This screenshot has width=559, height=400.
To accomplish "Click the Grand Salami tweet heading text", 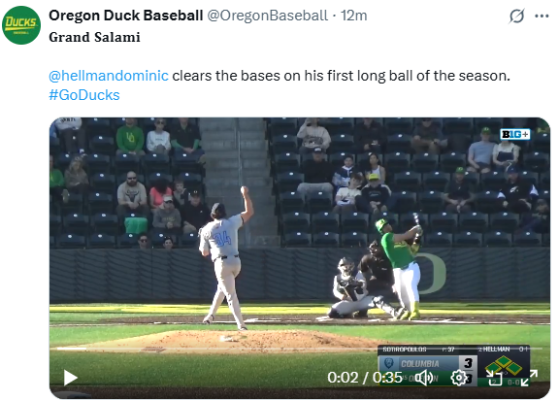I will (x=94, y=37).
